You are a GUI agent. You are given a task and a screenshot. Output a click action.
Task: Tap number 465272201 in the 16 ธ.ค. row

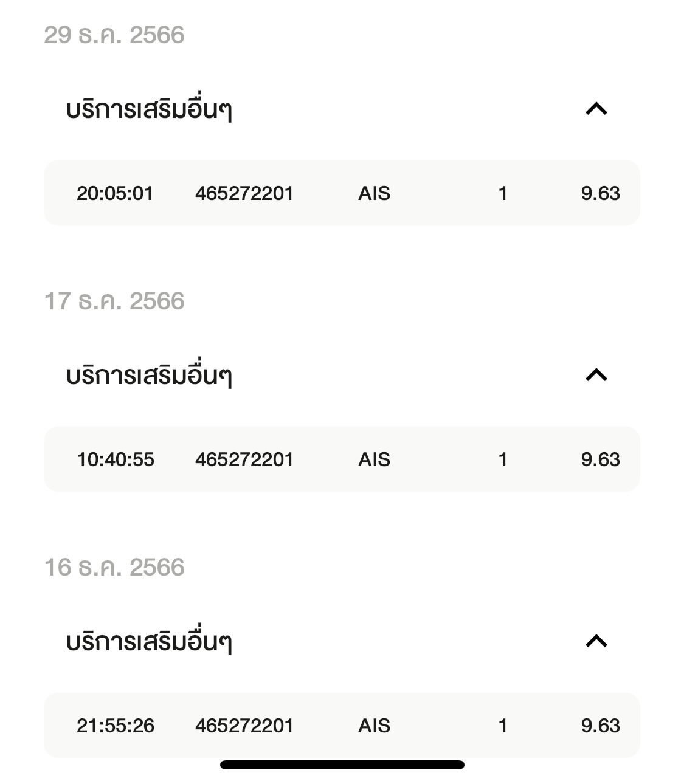(244, 726)
